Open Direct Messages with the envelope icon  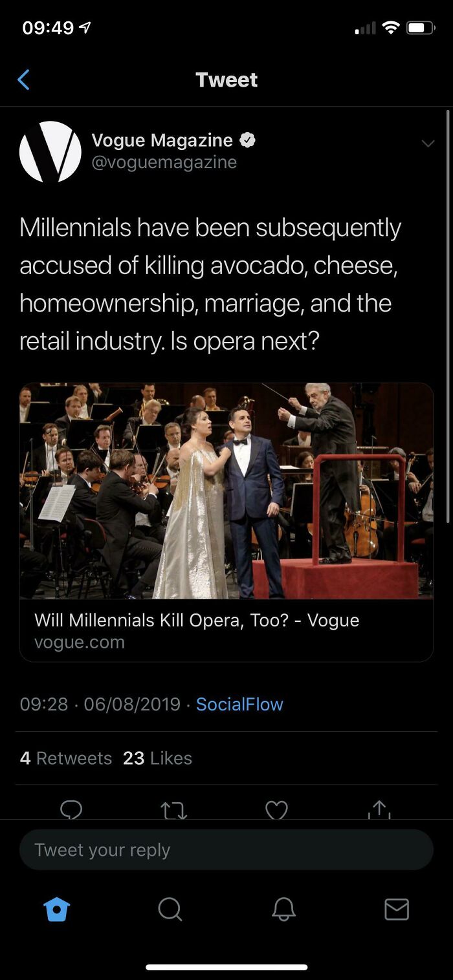click(397, 910)
